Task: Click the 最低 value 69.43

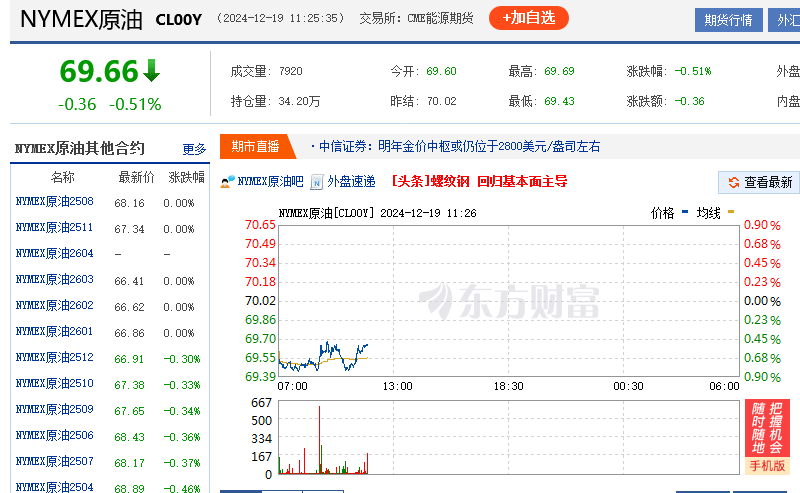Action: point(559,102)
